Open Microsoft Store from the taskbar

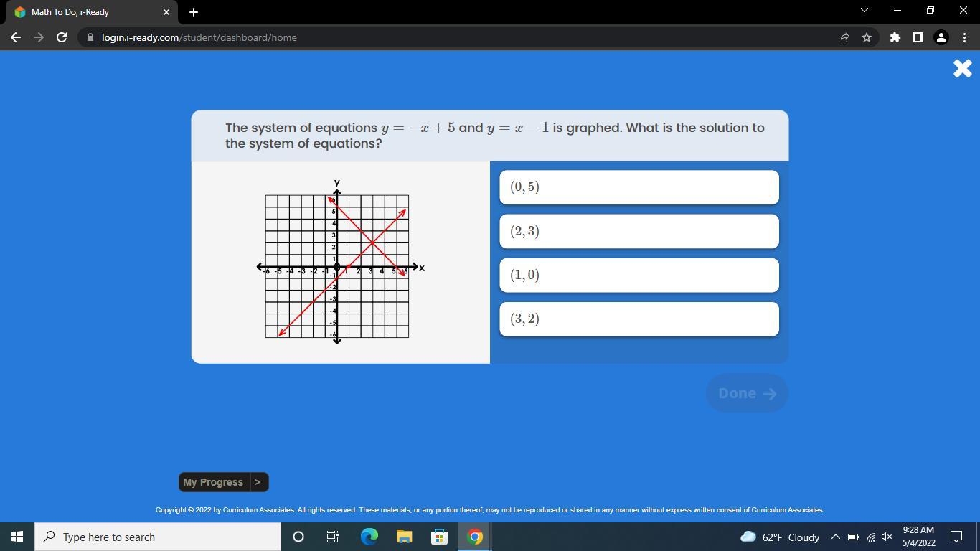coord(439,537)
